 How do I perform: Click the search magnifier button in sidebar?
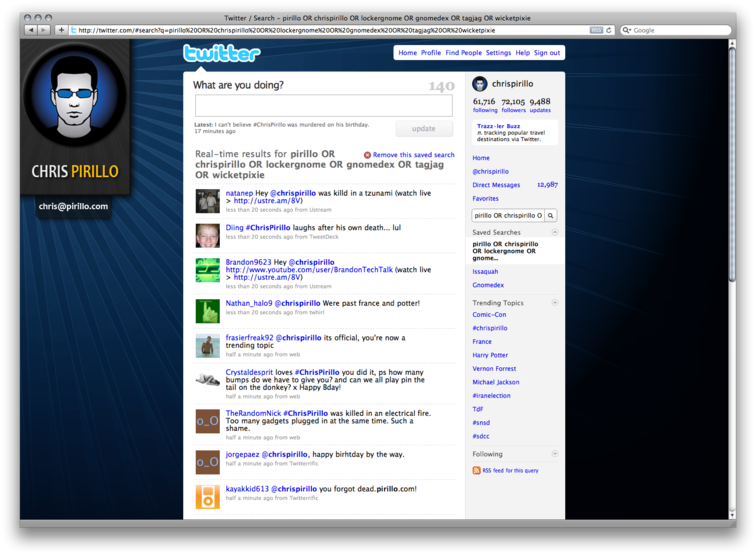pyautogui.click(x=551, y=216)
